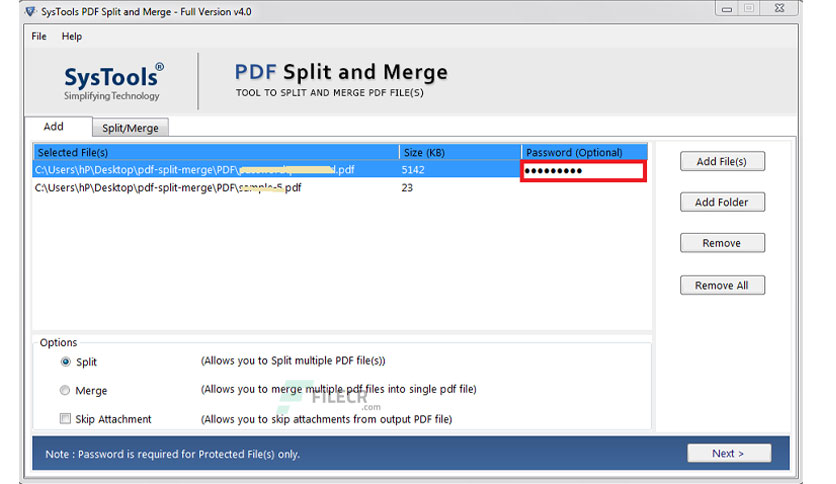Maximize the SysTools window
This screenshot has width=836, height=484.
click(x=749, y=9)
